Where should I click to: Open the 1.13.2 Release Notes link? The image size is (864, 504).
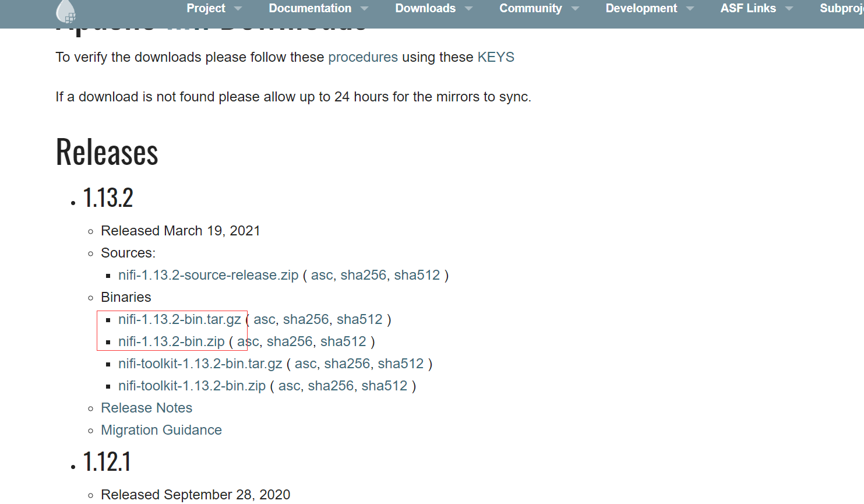[x=146, y=408]
